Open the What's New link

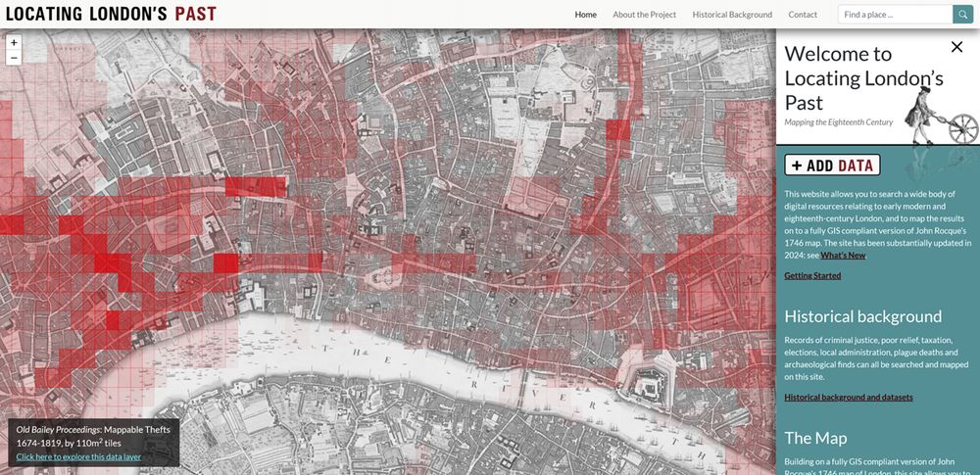[x=843, y=255]
